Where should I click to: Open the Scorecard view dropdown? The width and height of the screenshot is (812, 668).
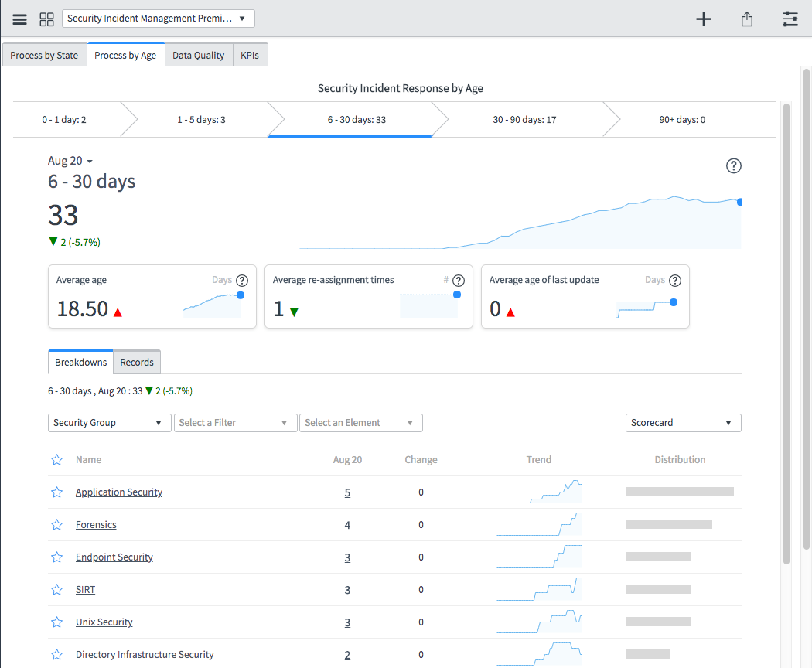tap(683, 423)
